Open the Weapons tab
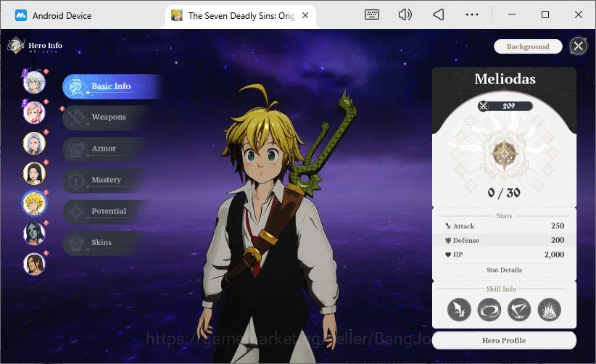The image size is (596, 364). click(107, 117)
